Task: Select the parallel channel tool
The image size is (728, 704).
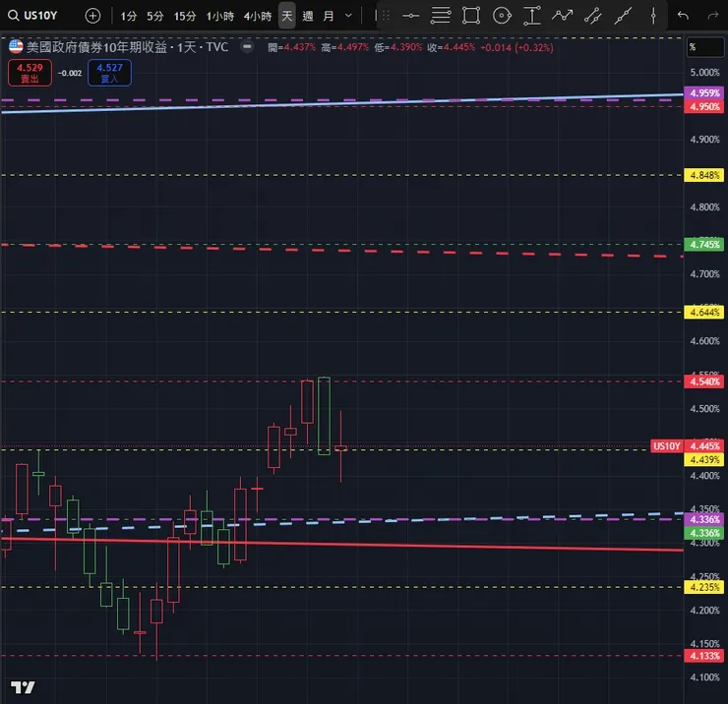Action: click(x=593, y=16)
